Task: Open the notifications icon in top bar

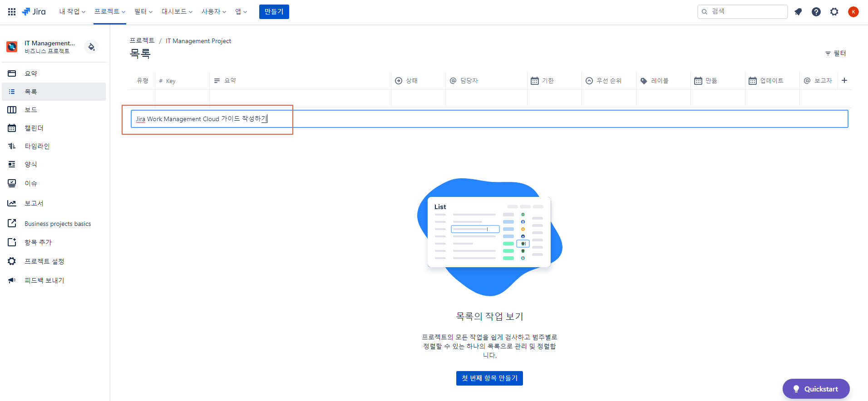Action: 798,12
